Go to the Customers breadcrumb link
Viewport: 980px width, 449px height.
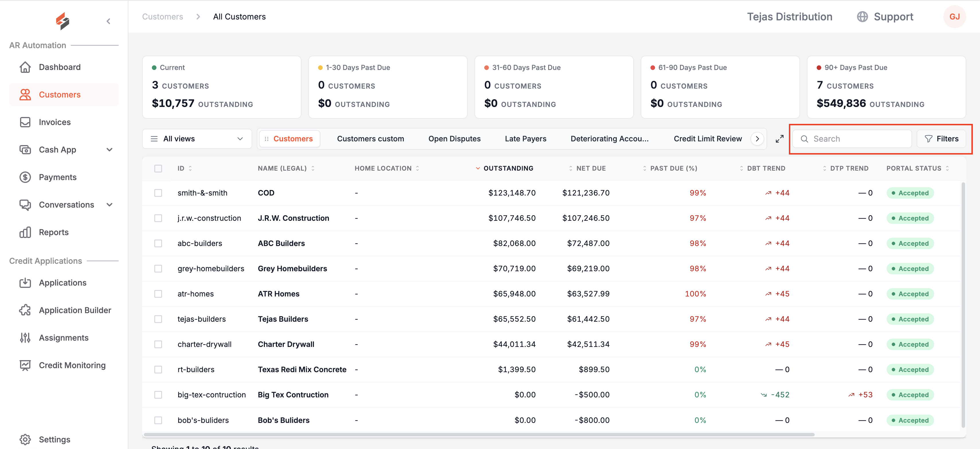pyautogui.click(x=162, y=17)
